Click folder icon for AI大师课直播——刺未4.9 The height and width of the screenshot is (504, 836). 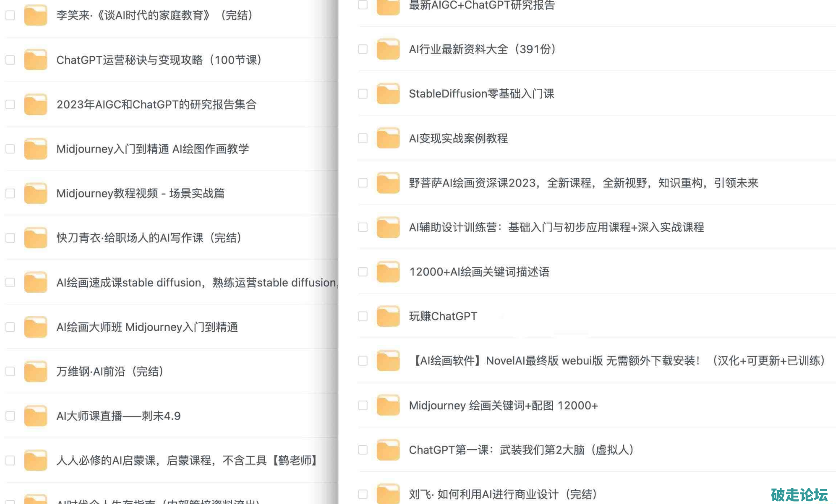[x=36, y=416]
